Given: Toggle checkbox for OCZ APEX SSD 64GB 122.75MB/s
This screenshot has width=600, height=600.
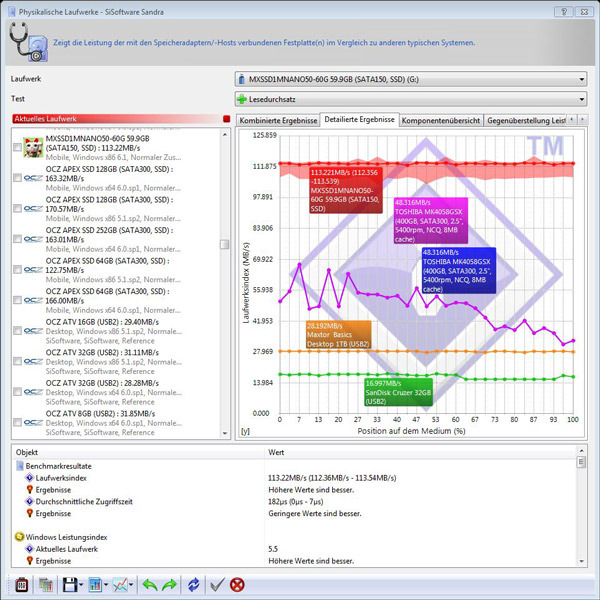Looking at the screenshot, I should point(17,270).
